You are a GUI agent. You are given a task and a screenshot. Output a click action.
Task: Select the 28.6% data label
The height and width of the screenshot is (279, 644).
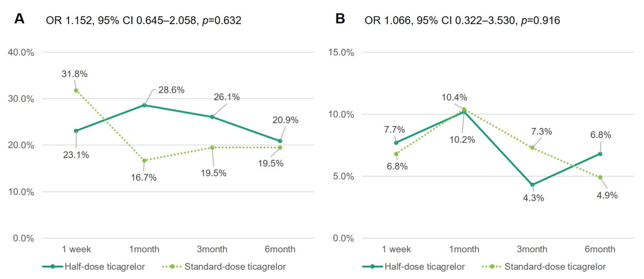[171, 90]
